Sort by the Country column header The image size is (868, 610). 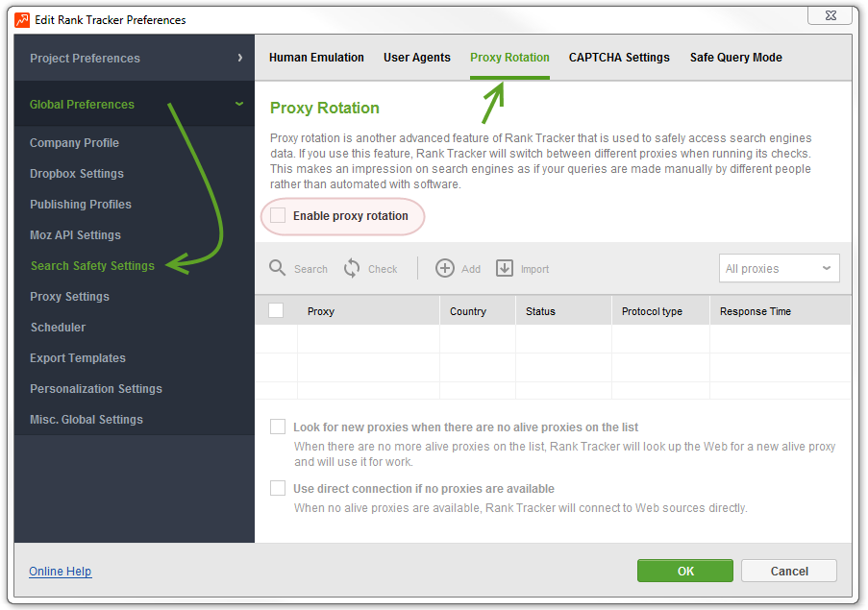click(x=478, y=310)
